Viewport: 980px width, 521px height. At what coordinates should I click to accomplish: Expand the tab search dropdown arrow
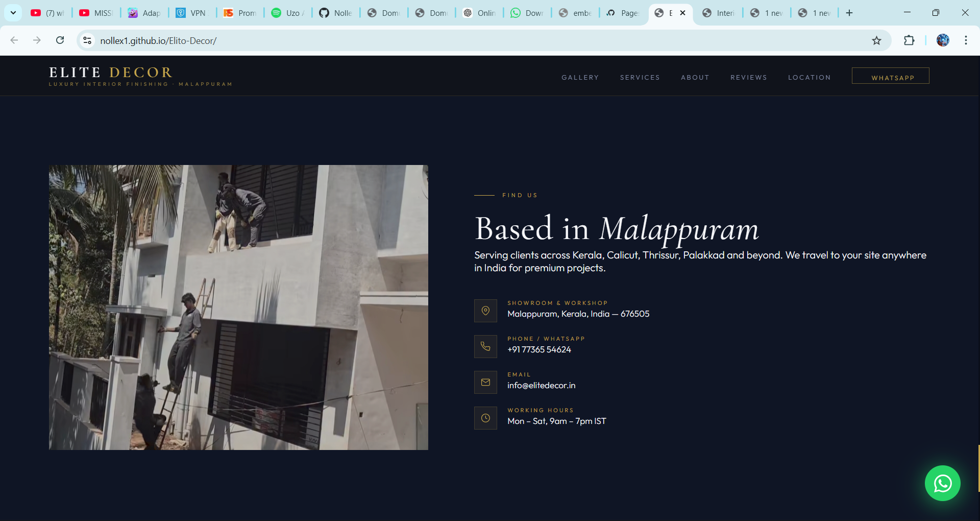(x=13, y=13)
